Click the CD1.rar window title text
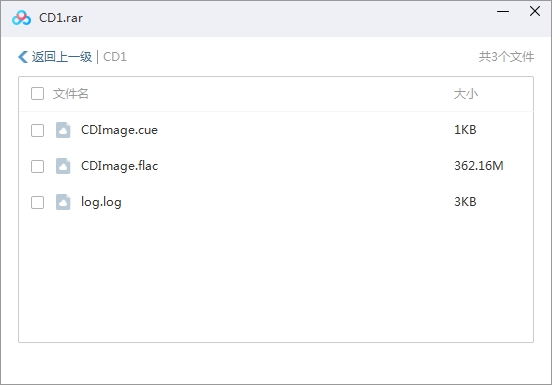The width and height of the screenshot is (552, 385). point(61,18)
